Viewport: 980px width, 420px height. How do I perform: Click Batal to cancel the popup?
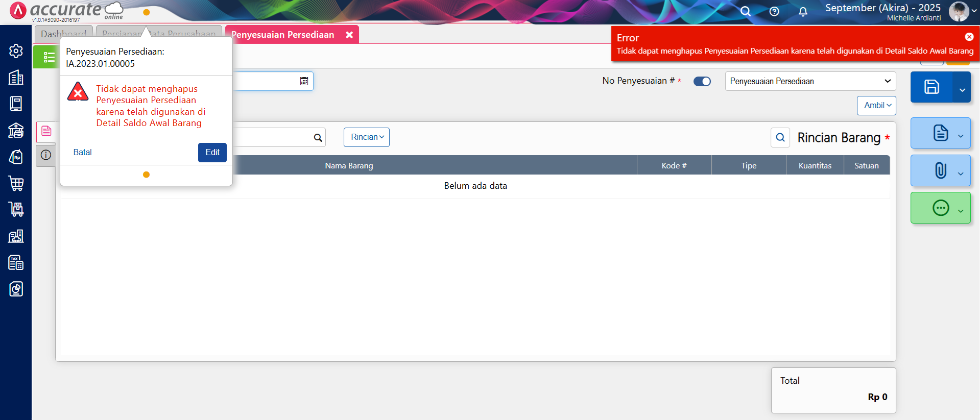pos(83,153)
